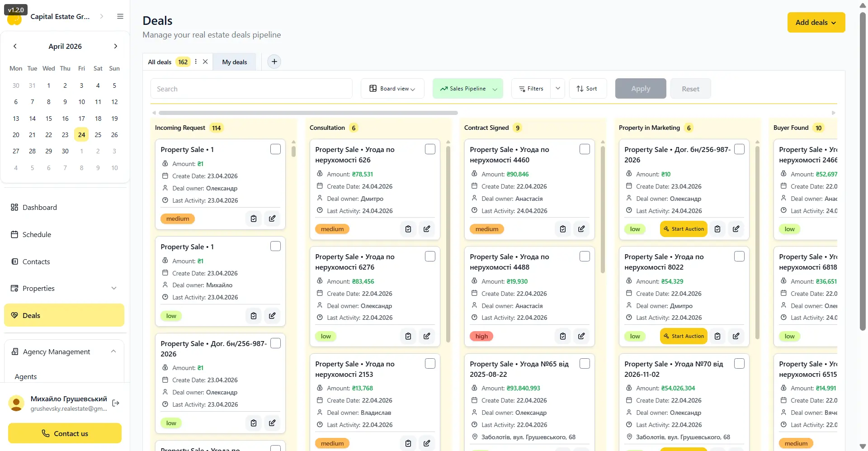Expand agency switcher next to Capital Estate

tap(102, 16)
